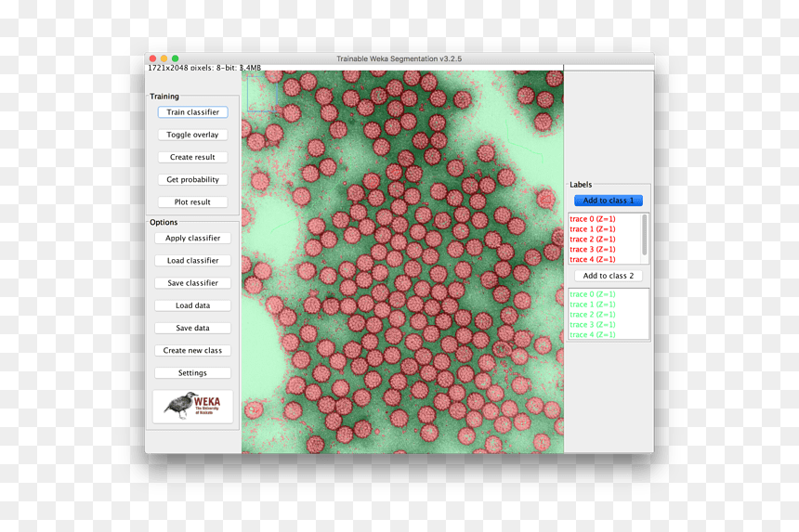The width and height of the screenshot is (799, 532).
Task: Select green trace 1 (Z=1) in class 2
Action: tap(593, 305)
